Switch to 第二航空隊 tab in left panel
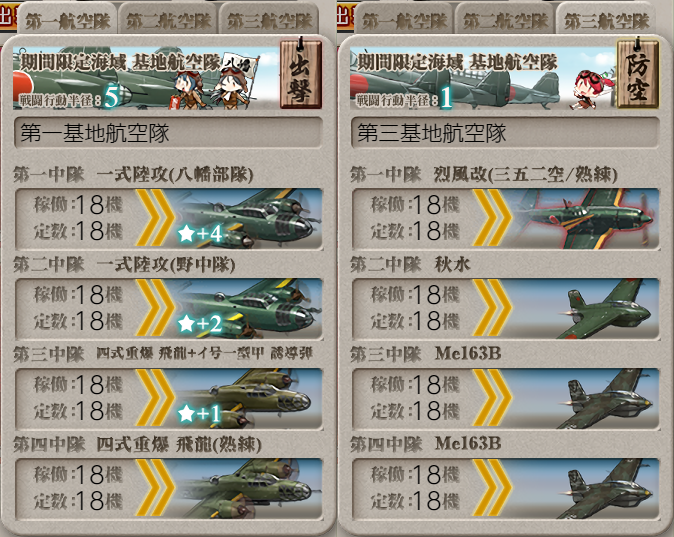This screenshot has width=674, height=537. tap(168, 20)
